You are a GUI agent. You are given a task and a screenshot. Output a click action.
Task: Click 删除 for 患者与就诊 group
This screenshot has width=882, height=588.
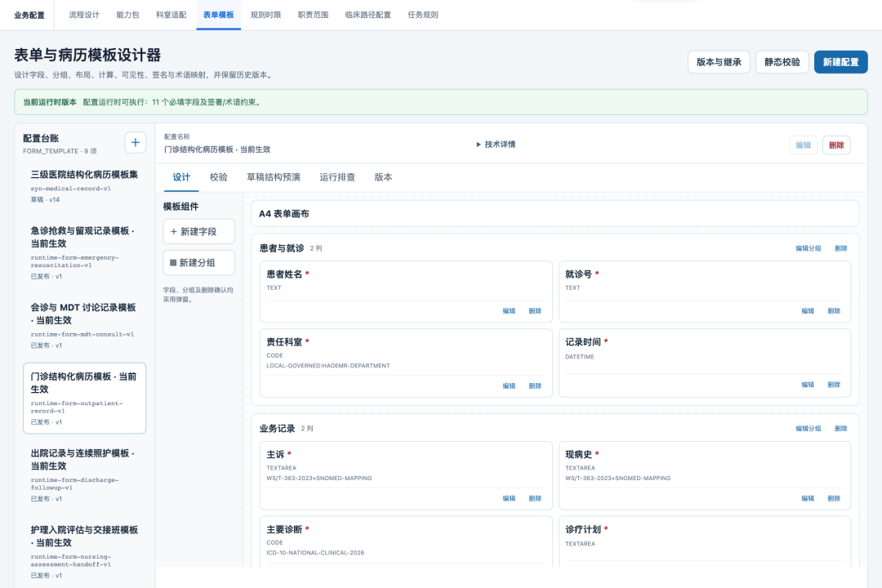pos(840,248)
